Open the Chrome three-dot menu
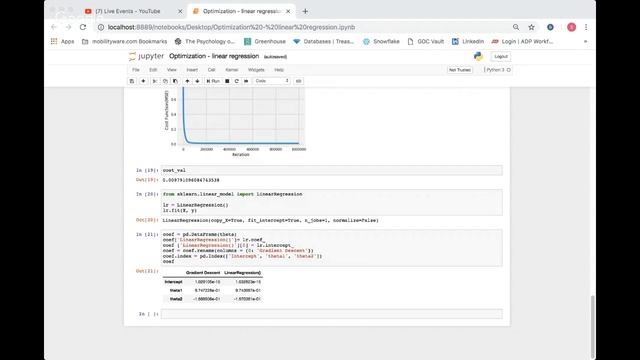 click(x=586, y=27)
